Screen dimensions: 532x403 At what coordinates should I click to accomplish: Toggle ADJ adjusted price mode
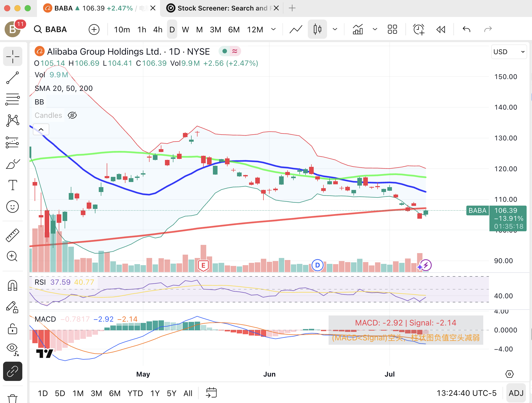click(516, 393)
